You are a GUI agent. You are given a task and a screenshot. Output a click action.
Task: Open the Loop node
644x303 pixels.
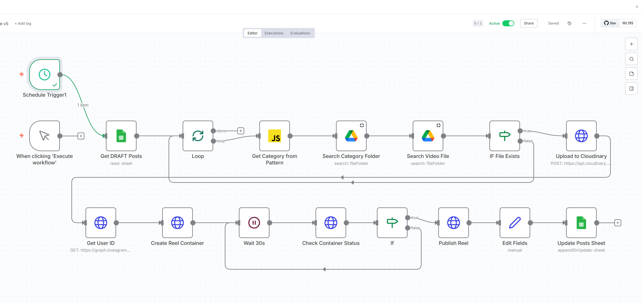197,136
